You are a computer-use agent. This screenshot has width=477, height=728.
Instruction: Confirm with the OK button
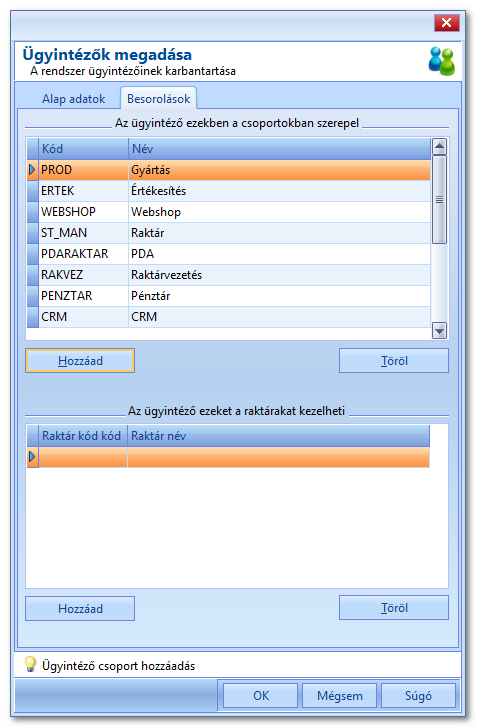[x=261, y=696]
